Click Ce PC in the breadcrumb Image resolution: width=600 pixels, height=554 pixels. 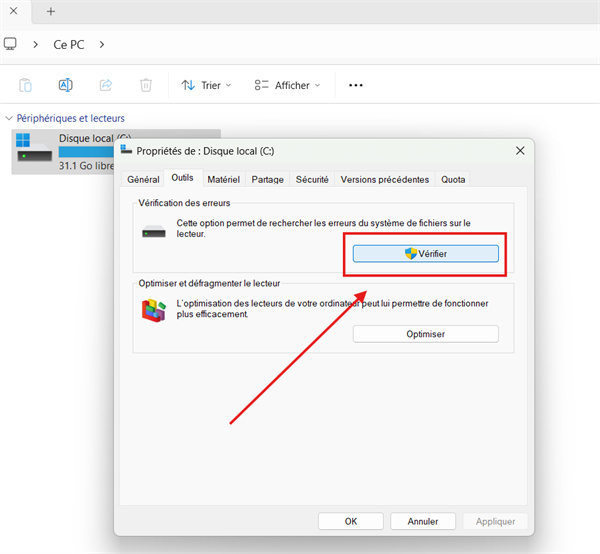tap(68, 45)
